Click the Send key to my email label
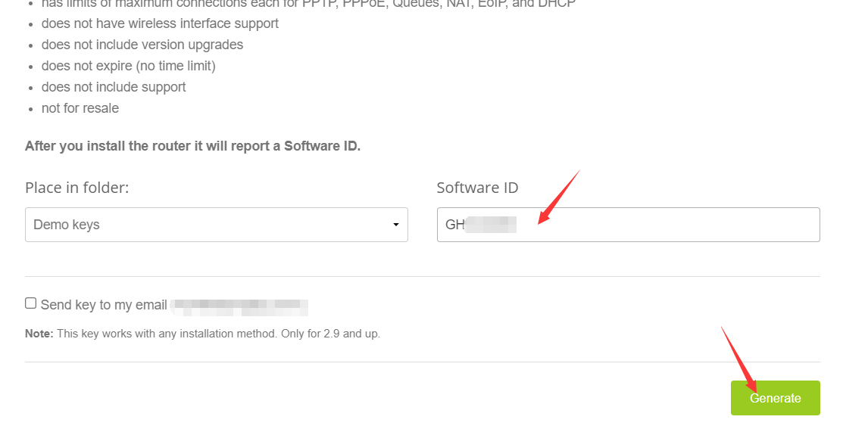 tap(104, 305)
